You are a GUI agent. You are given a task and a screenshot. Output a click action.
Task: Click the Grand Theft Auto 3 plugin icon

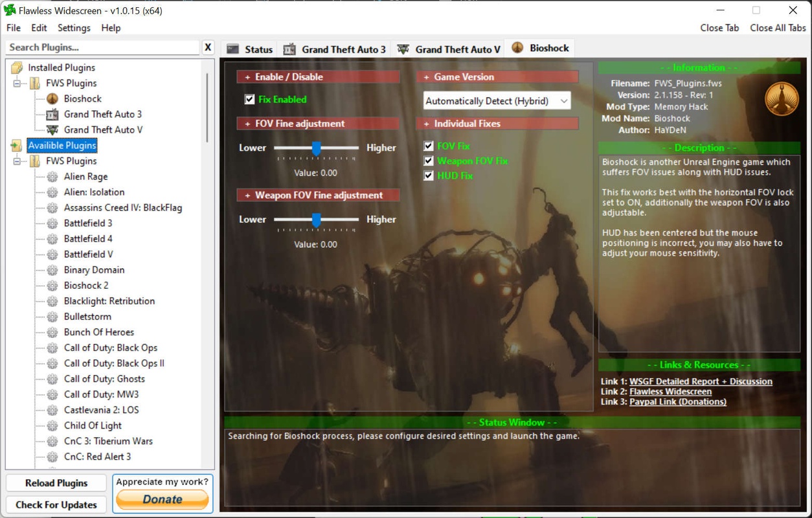tap(52, 114)
